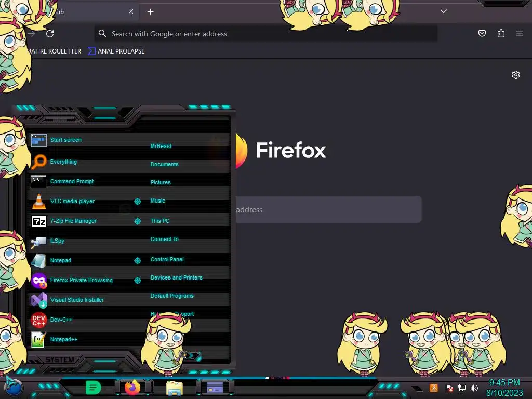Open Start screen from start menu
532x399 pixels.
[x=56, y=140]
